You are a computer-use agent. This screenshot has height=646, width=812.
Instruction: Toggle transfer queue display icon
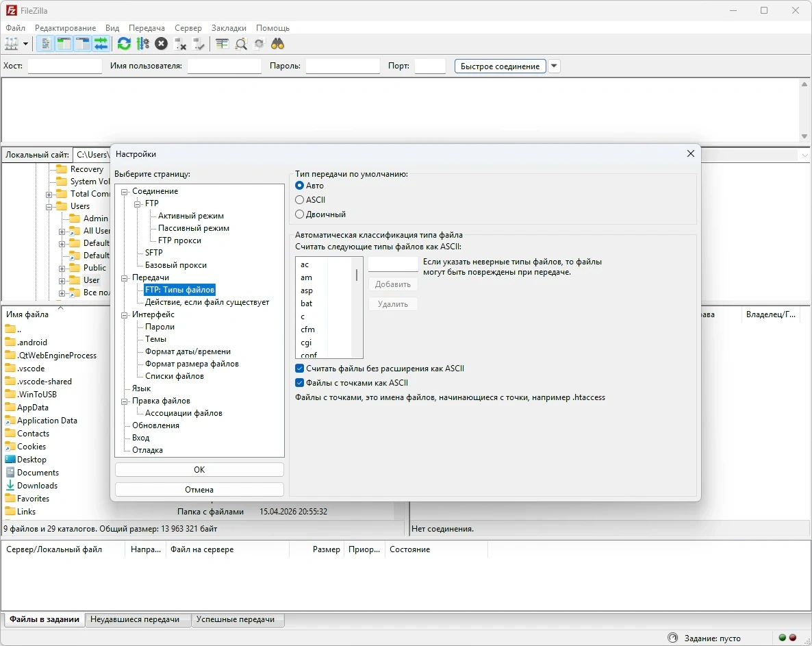101,44
